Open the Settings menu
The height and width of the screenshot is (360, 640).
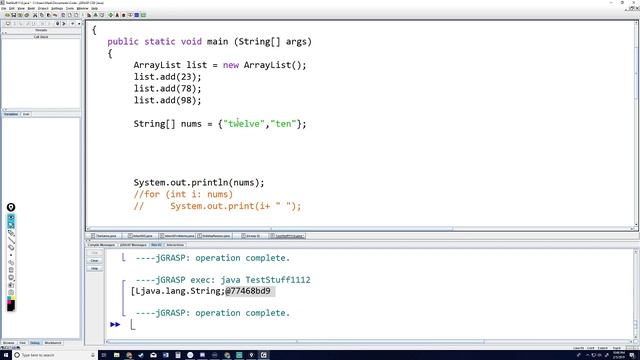click(57, 8)
